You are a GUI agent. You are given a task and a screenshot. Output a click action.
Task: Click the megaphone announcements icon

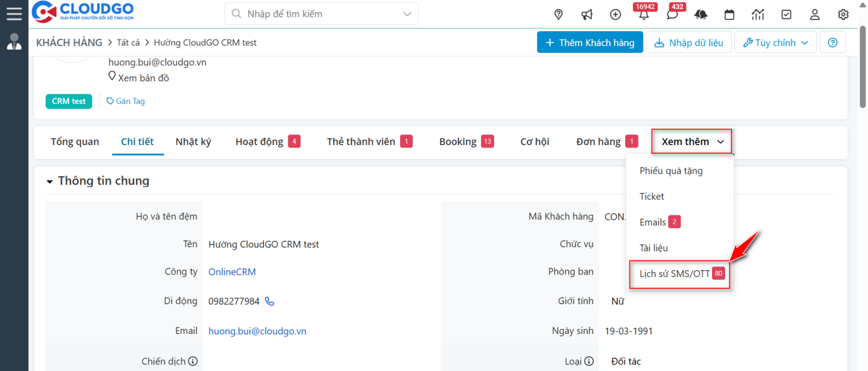[587, 14]
